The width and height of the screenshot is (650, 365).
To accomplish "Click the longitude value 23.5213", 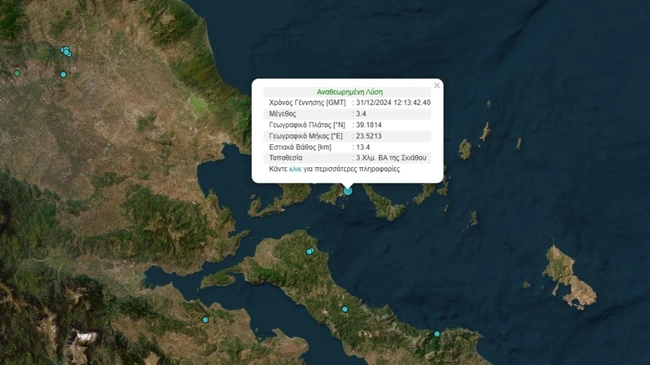I will [369, 136].
